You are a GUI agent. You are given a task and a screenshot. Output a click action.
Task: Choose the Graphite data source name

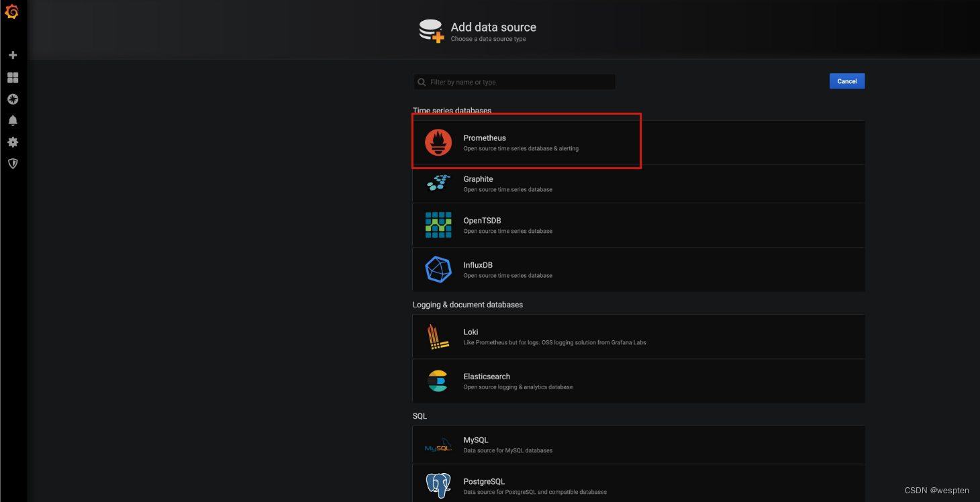(x=478, y=179)
